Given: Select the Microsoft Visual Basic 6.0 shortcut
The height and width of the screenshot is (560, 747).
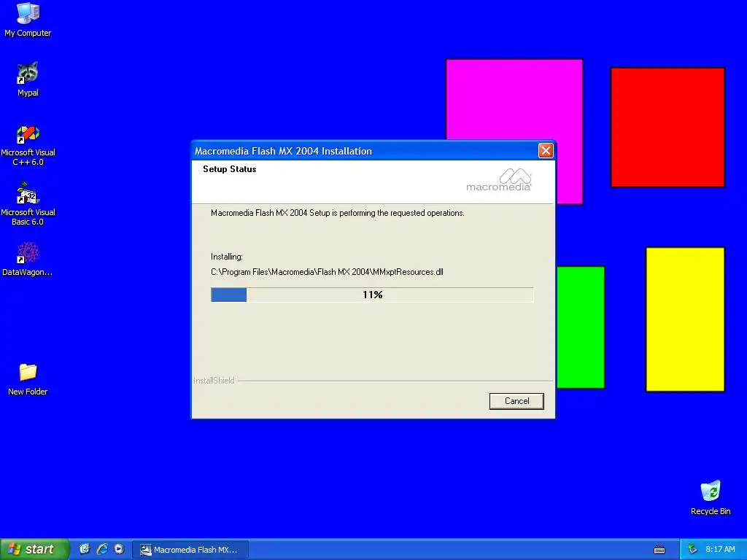Looking at the screenshot, I should coord(28,204).
